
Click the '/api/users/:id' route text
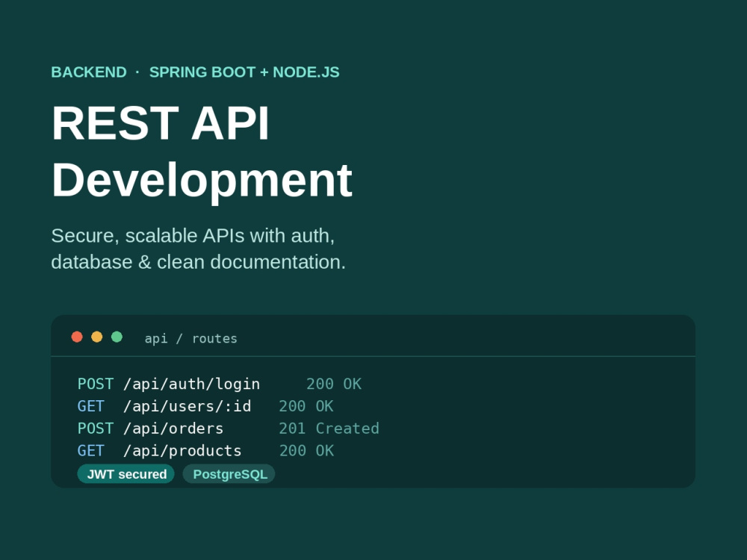point(187,406)
